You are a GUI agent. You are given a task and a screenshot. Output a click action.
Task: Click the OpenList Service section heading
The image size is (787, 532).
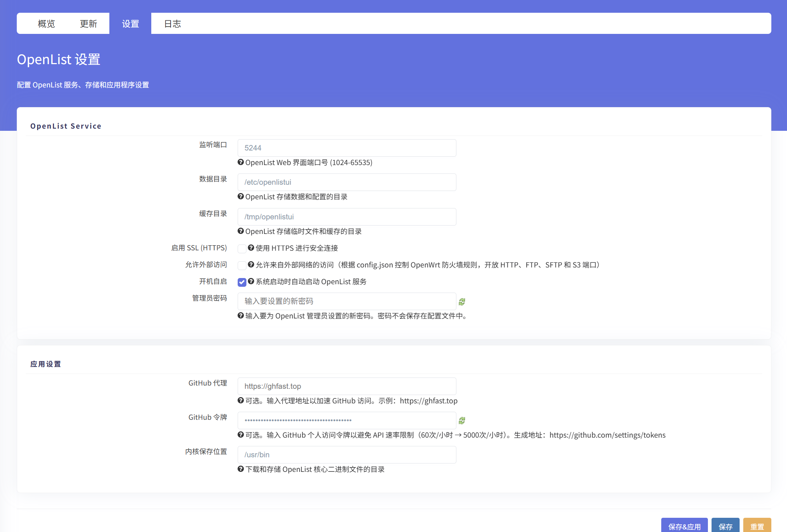[x=66, y=126]
